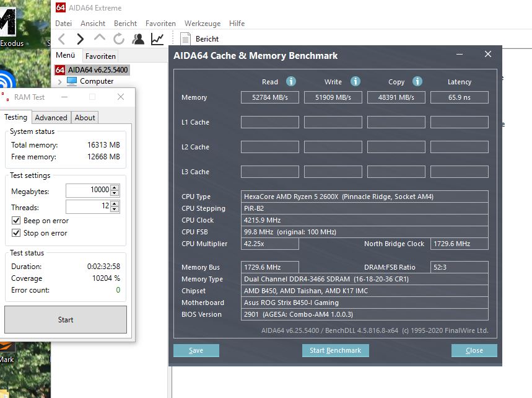Click Memory Write value 51909 MB/s

[333, 97]
